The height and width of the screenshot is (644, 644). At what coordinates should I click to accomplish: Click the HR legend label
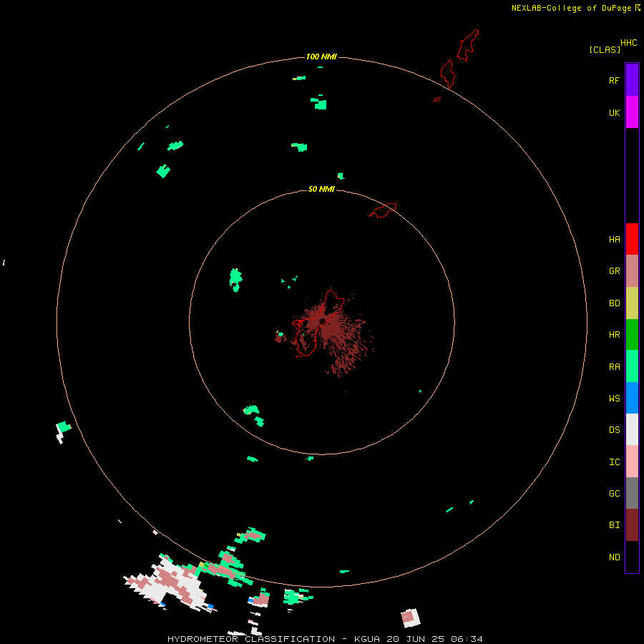click(614, 335)
